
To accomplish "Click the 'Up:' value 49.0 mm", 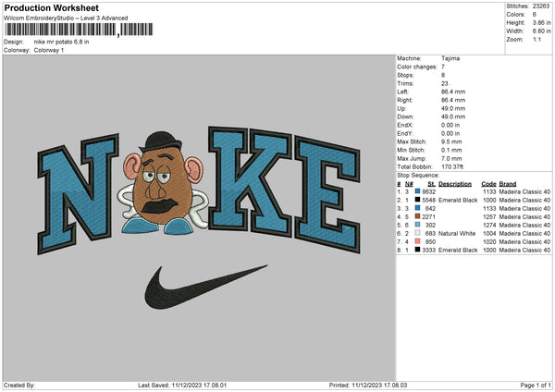I will coord(453,108).
